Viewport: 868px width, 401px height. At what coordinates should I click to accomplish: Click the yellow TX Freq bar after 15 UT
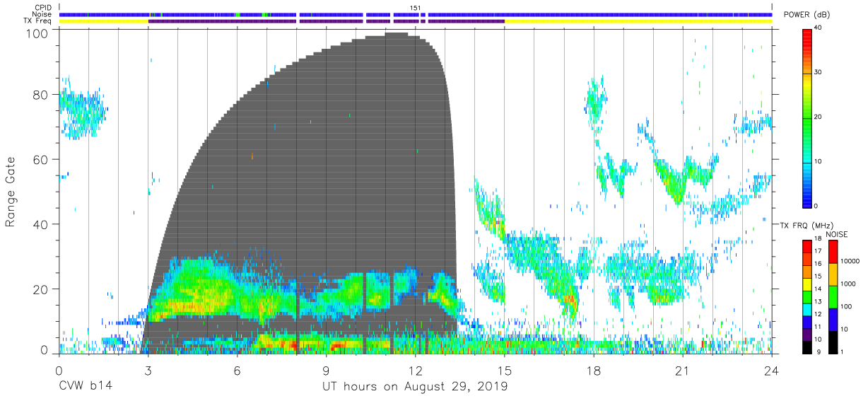[638, 21]
